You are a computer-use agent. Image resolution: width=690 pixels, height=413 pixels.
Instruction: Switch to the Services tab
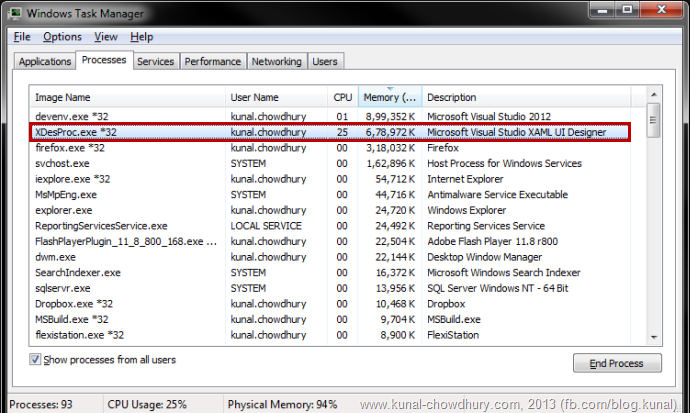pyautogui.click(x=155, y=62)
